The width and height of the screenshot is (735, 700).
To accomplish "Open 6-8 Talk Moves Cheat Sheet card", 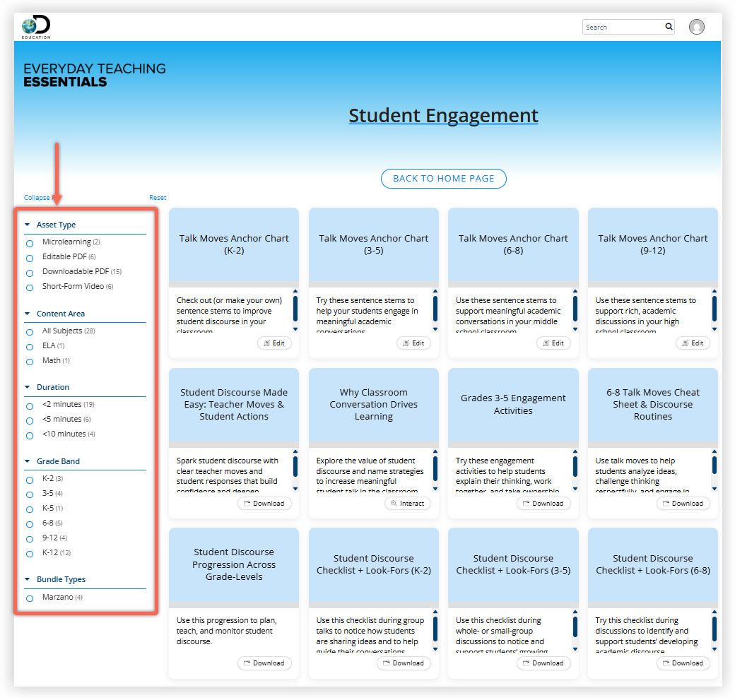I will click(652, 404).
